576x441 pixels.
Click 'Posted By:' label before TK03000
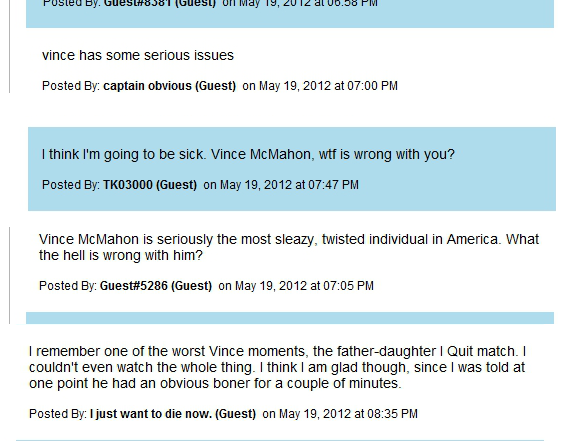[x=71, y=184]
